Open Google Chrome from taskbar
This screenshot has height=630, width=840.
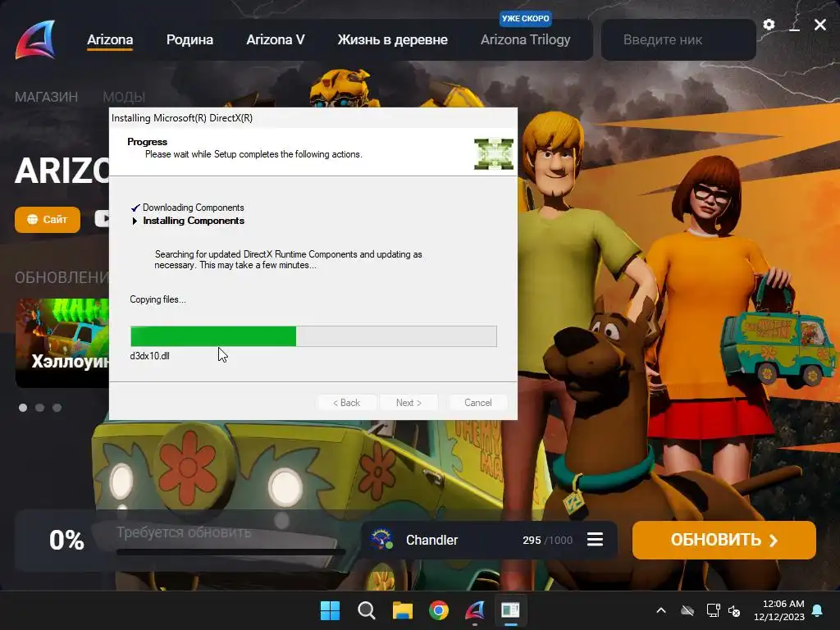tap(439, 610)
